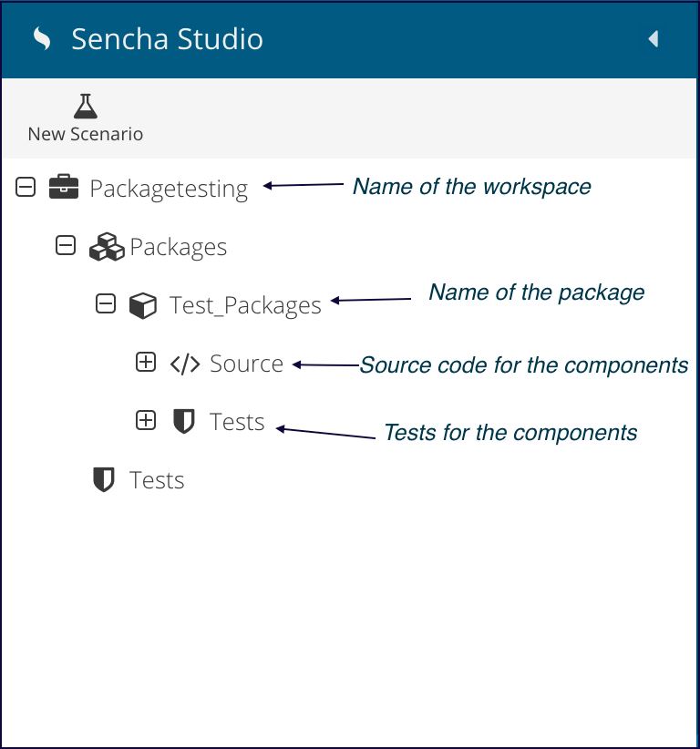Expand the Tests node under Test_Packages
Viewport: 700px width, 749px height.
point(146,420)
